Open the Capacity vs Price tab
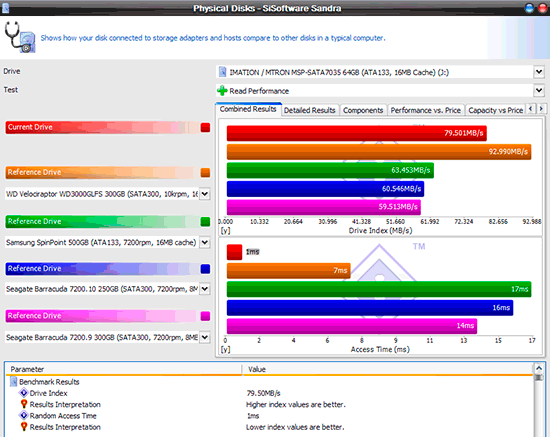Screen dimensions: 550x437 (495, 110)
